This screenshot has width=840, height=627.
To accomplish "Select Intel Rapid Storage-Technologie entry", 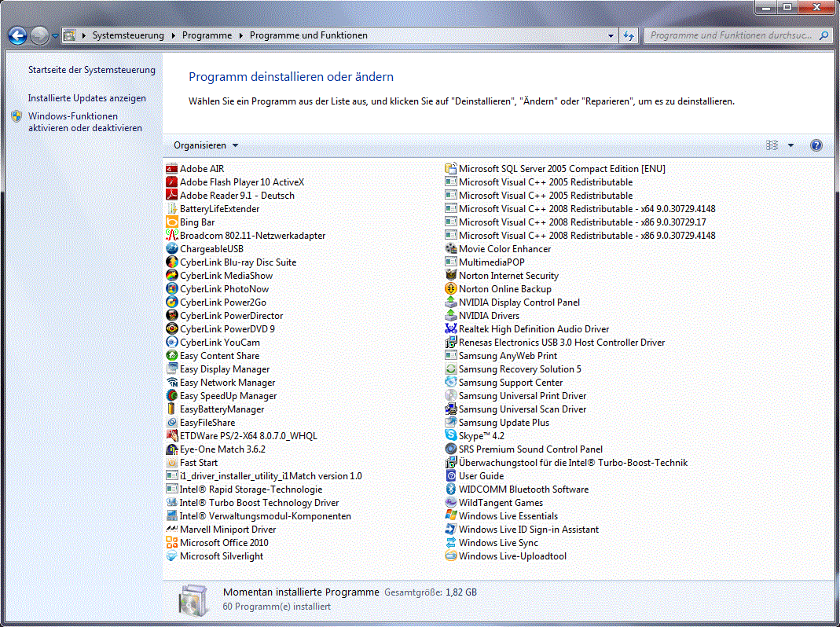I will click(245, 489).
